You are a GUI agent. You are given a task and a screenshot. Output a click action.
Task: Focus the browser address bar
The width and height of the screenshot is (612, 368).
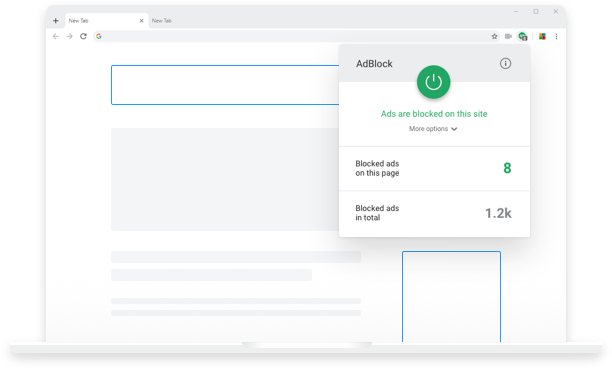297,36
